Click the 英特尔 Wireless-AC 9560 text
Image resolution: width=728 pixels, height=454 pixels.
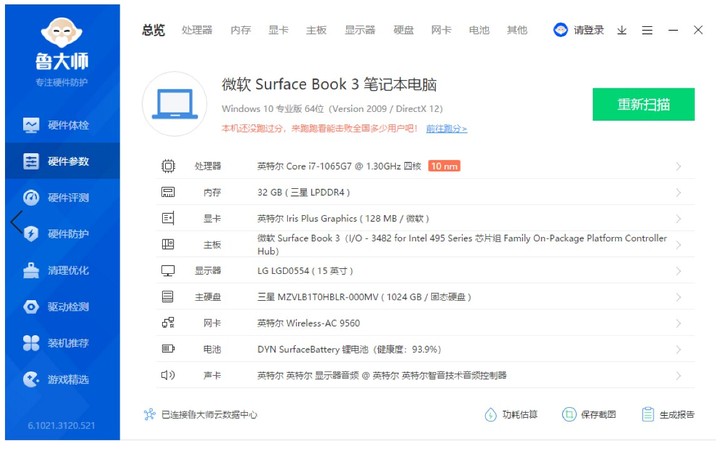(309, 324)
